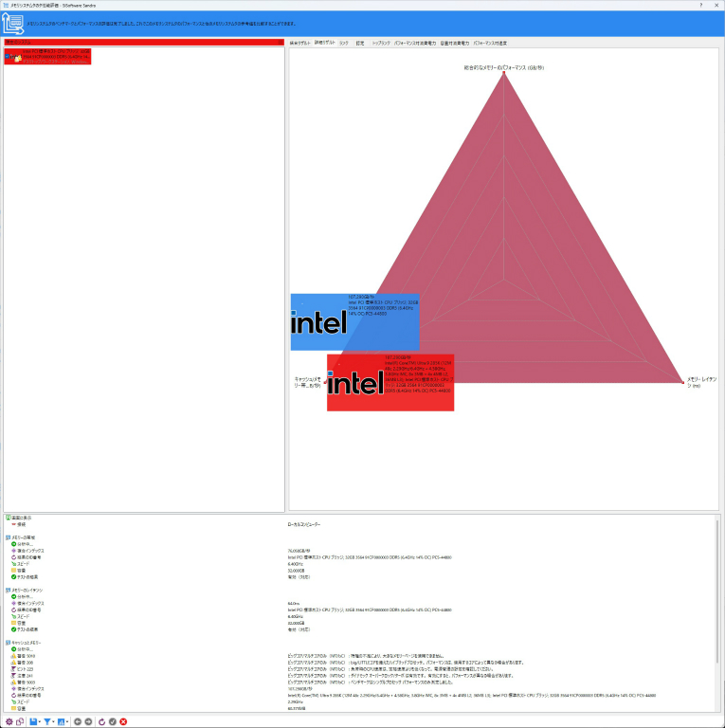The image size is (725, 728).
Task: Click the ローカルコンピューター value
Action: [304, 524]
